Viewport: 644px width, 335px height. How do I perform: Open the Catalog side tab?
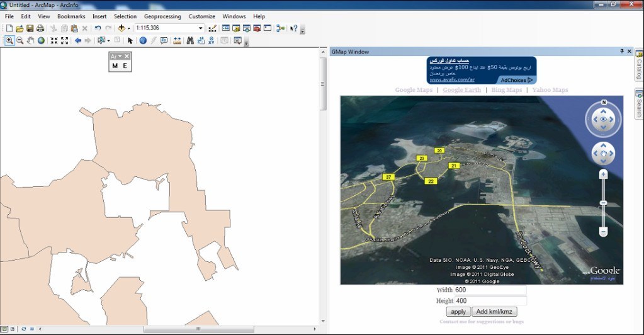(639, 65)
